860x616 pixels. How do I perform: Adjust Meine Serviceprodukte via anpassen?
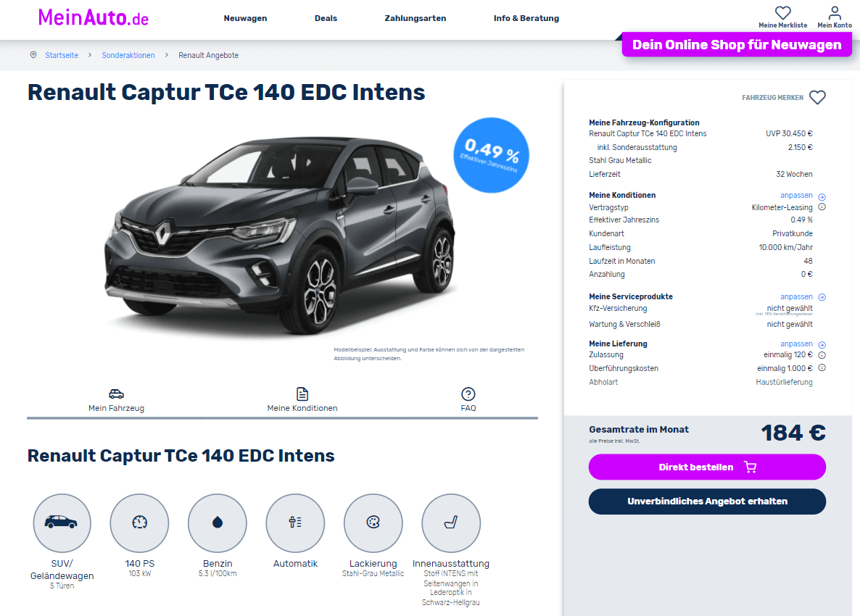pos(796,296)
